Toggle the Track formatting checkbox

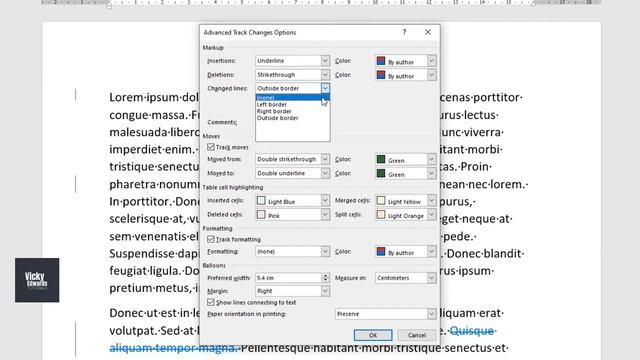[x=211, y=239]
